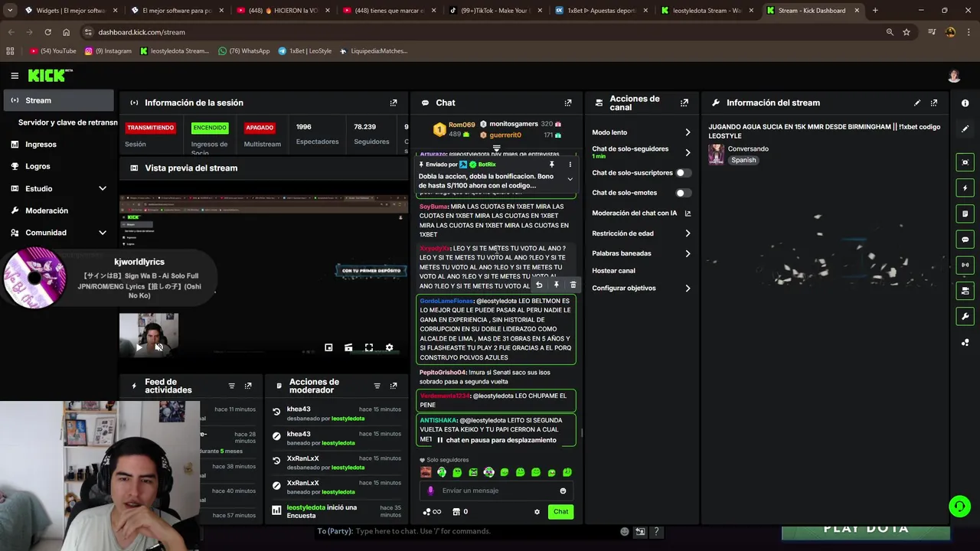Click the Conversando category text
The width and height of the screenshot is (980, 551).
pos(748,148)
